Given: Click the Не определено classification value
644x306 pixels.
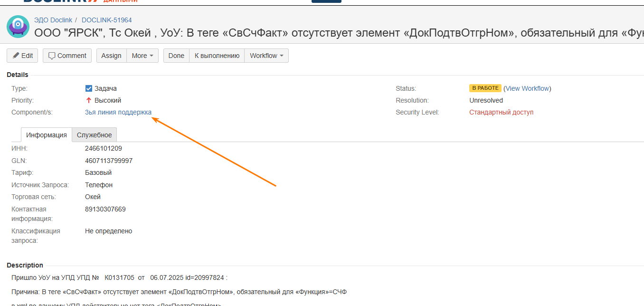Looking at the screenshot, I should pyautogui.click(x=109, y=231).
